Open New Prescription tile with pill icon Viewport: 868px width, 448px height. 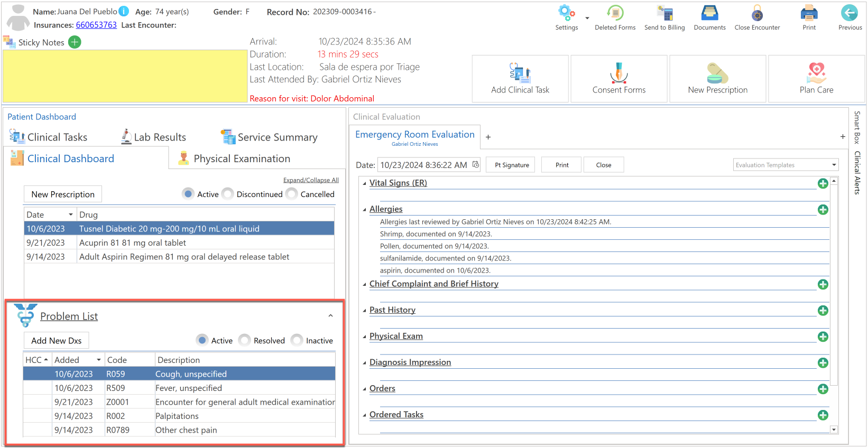pos(718,79)
